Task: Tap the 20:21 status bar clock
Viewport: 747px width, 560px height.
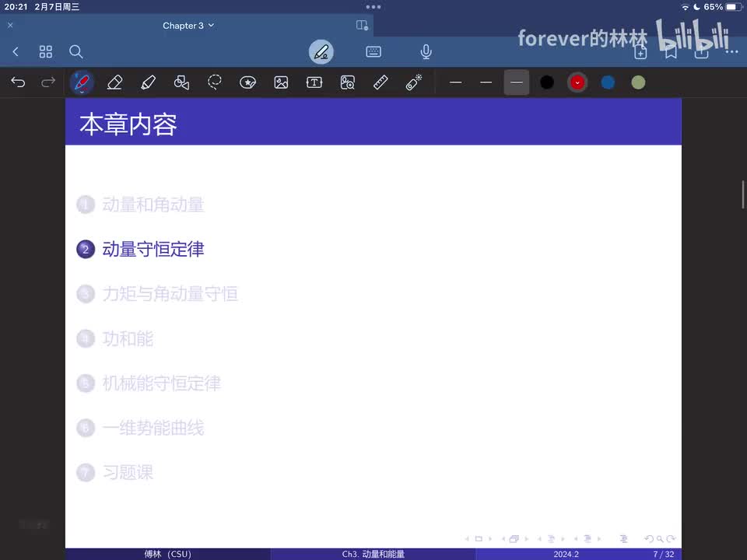Action: pyautogui.click(x=16, y=7)
